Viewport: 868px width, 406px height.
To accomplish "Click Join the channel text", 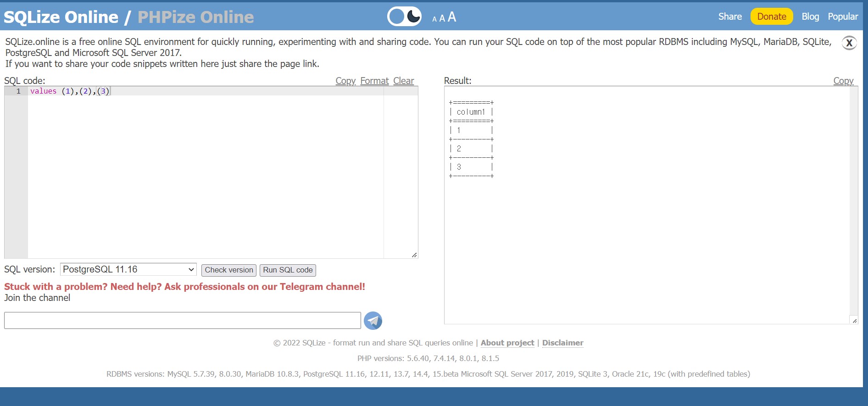I will [37, 298].
